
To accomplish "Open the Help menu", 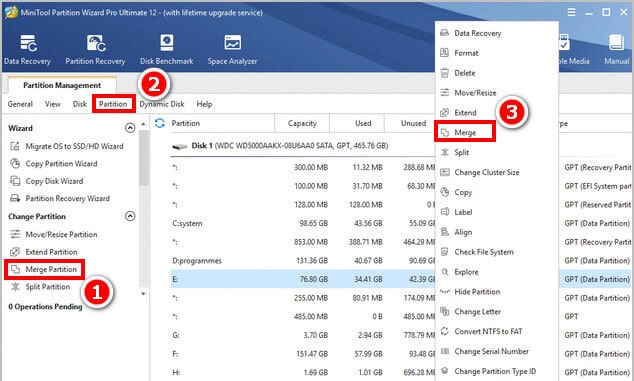I will click(204, 104).
